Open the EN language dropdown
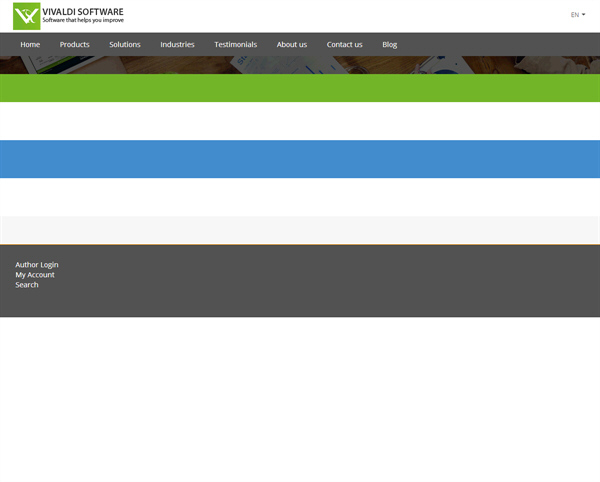 pyautogui.click(x=577, y=15)
